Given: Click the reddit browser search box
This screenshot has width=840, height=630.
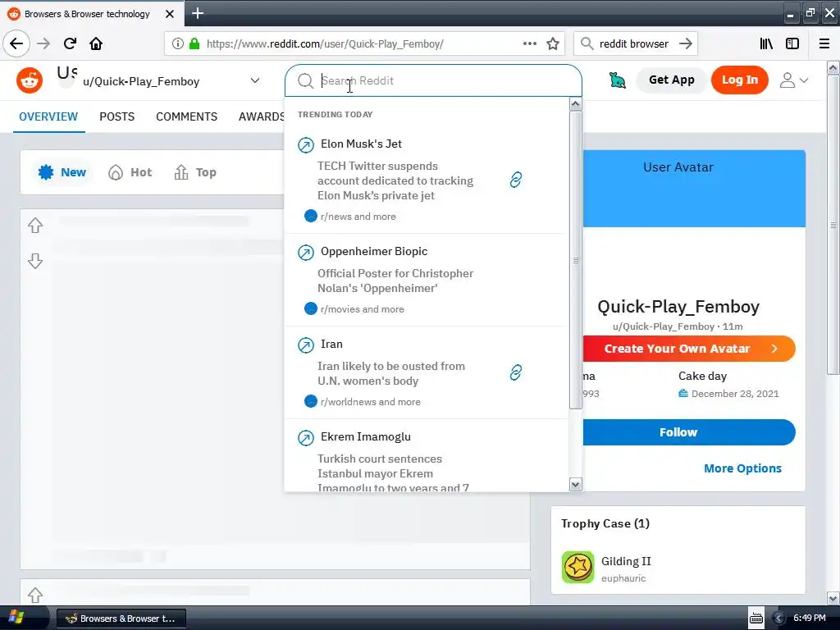Looking at the screenshot, I should (634, 44).
